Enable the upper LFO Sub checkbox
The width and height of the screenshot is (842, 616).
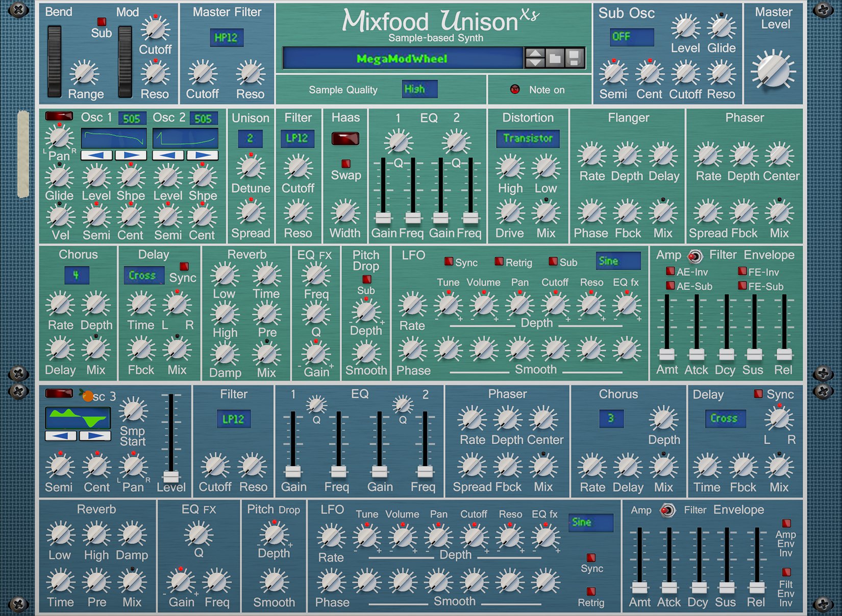pyautogui.click(x=553, y=261)
